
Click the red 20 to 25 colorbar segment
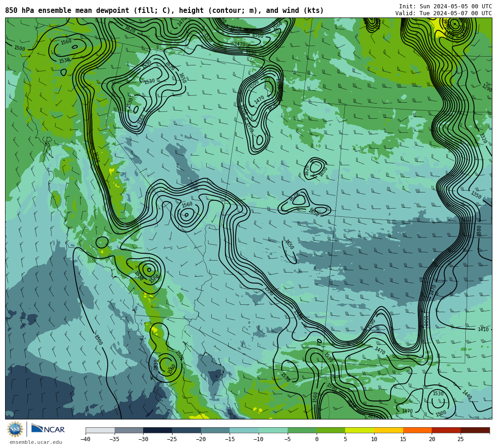pyautogui.click(x=446, y=430)
